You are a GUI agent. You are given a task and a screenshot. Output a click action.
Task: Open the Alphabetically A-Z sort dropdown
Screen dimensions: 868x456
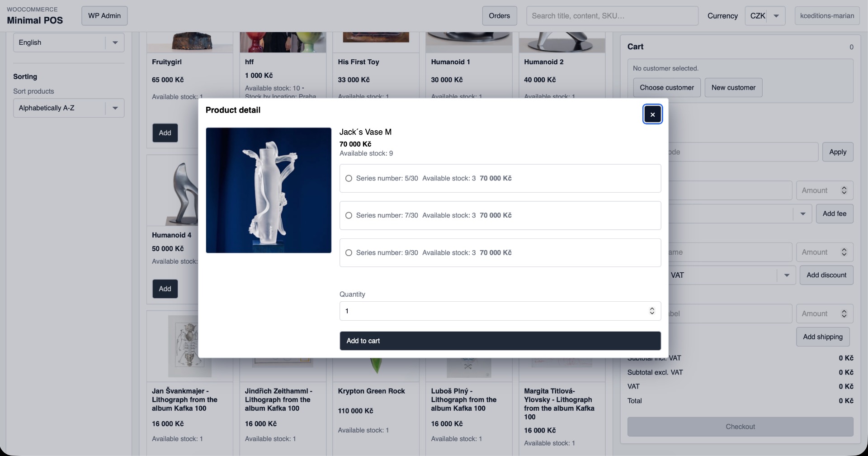[x=69, y=108]
